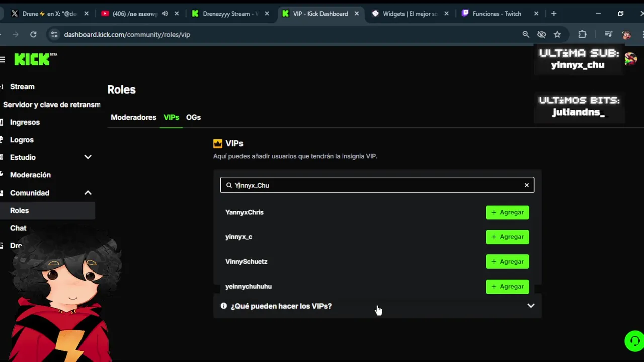Image resolution: width=644 pixels, height=362 pixels.
Task: Add VinnySchuetz as VIP with Agregar
Action: tap(507, 261)
